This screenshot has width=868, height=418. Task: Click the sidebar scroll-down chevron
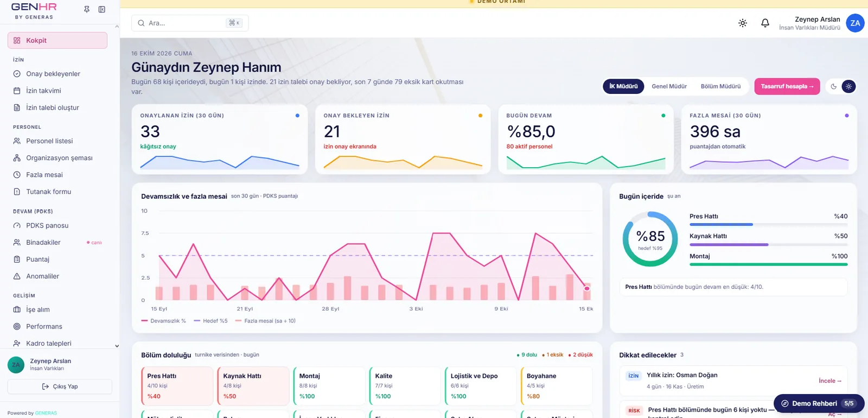(117, 346)
